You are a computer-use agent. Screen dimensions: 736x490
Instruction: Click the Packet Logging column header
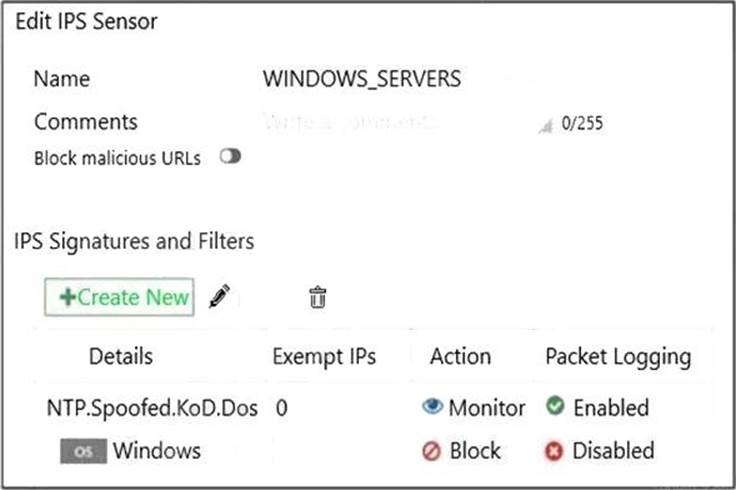(618, 357)
